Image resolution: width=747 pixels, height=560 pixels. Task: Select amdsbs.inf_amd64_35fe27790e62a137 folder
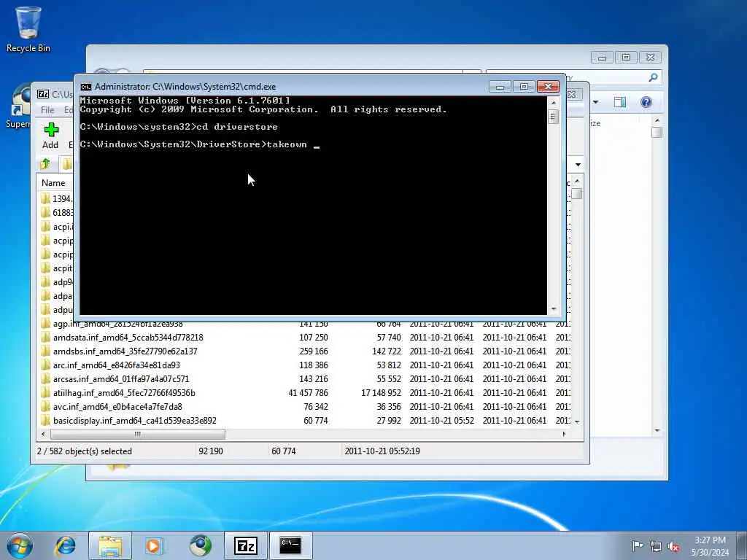point(125,351)
